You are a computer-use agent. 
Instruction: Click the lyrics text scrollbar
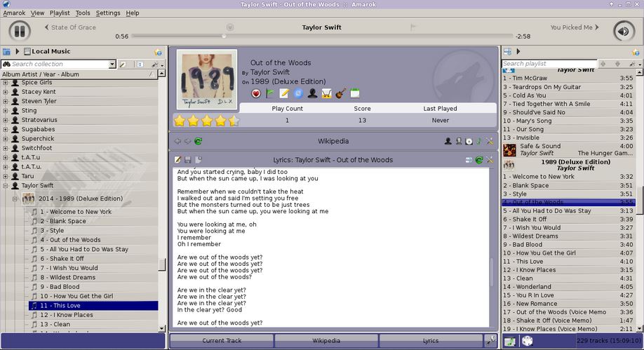pos(492,272)
